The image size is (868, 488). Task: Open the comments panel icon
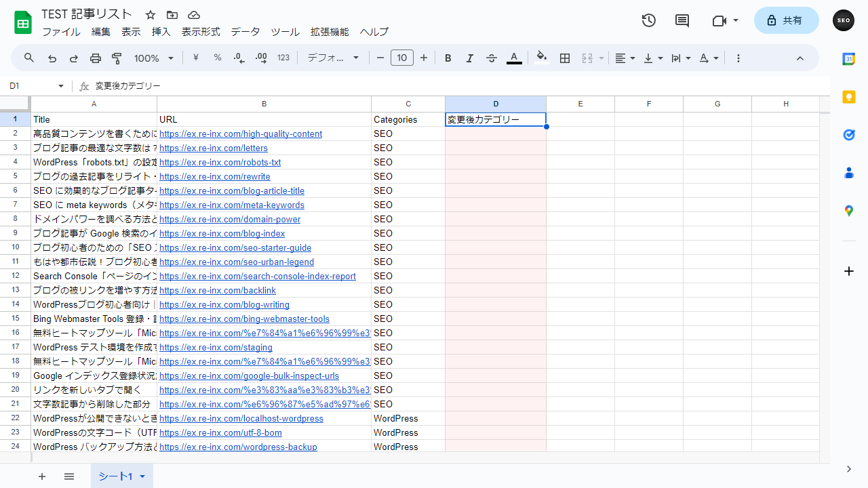(682, 20)
